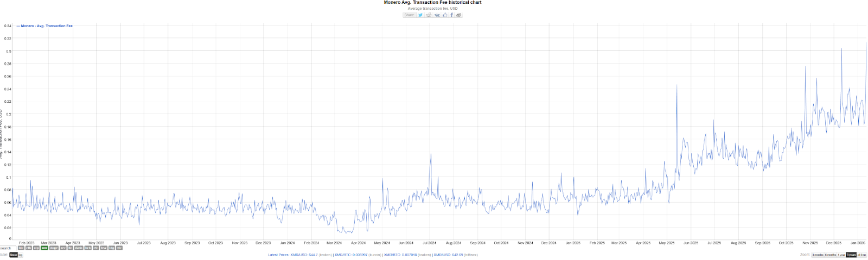Select the linear scale option
The height and width of the screenshot is (260, 868).
[14, 255]
